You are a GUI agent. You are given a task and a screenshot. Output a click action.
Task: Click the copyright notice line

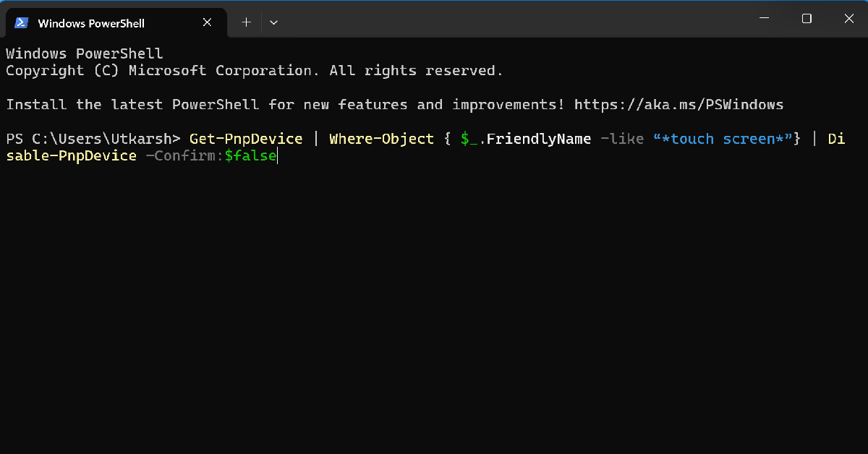click(x=253, y=70)
